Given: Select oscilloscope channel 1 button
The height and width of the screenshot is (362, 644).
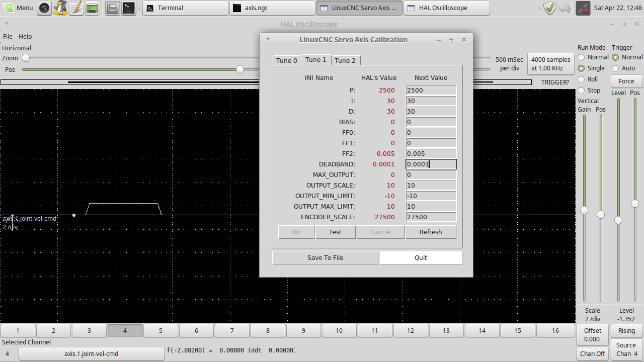Looking at the screenshot, I should click(x=18, y=330).
